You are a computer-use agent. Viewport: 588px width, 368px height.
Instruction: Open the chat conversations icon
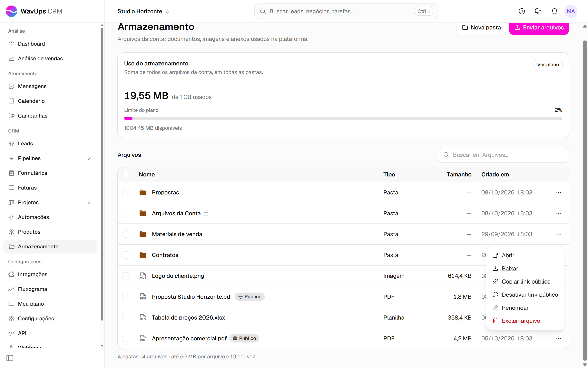pyautogui.click(x=538, y=11)
